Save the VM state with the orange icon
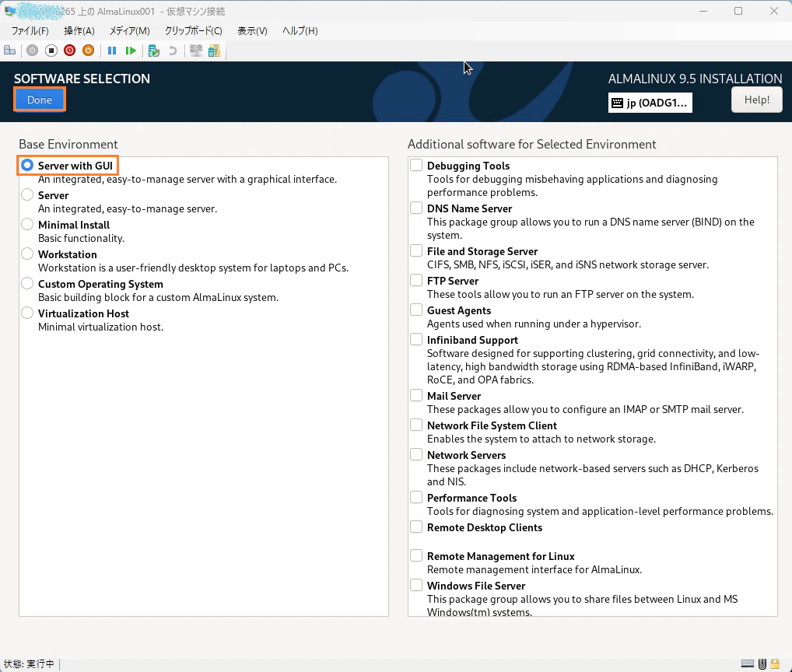Image resolution: width=792 pixels, height=672 pixels. coord(89,51)
